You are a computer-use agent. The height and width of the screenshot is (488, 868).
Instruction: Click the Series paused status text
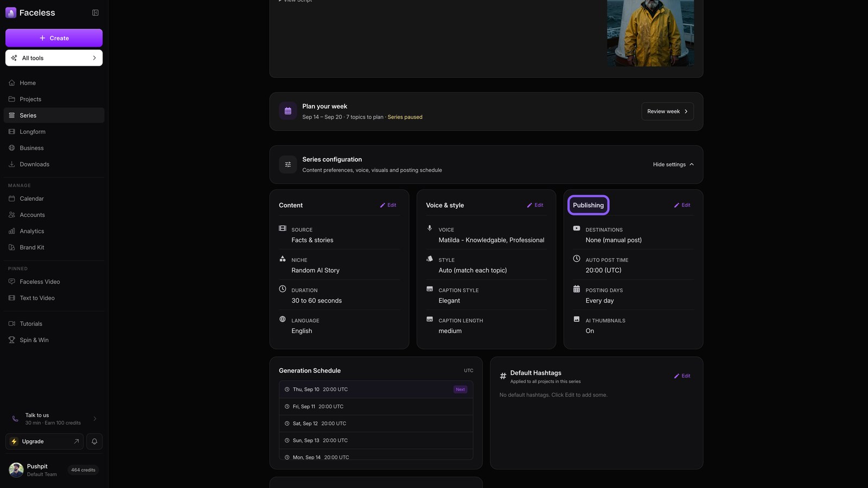tap(405, 117)
